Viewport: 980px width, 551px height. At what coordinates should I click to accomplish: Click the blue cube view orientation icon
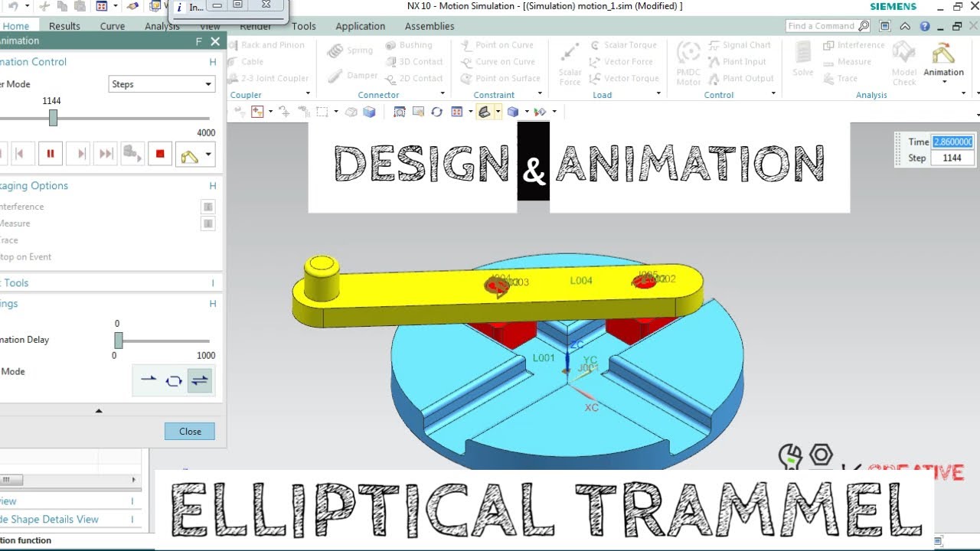point(513,112)
